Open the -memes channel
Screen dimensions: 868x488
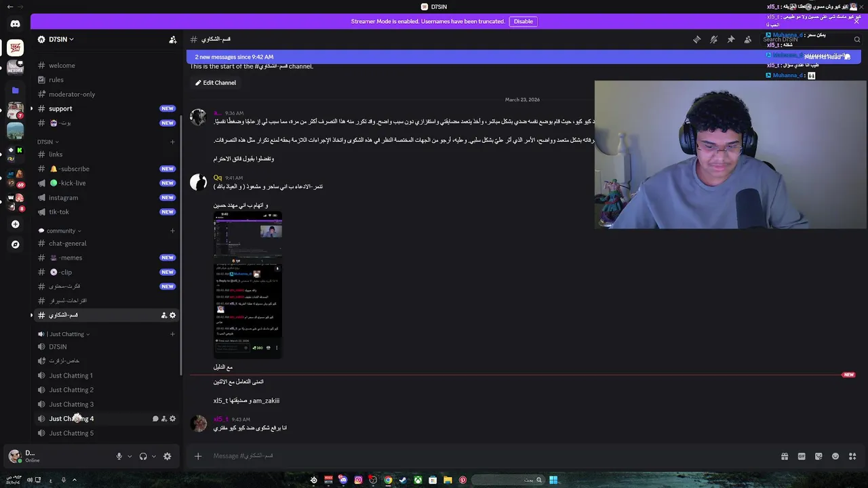(x=107, y=258)
